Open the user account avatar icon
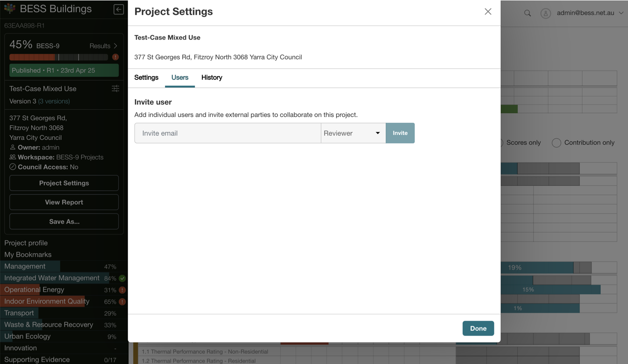 545,13
